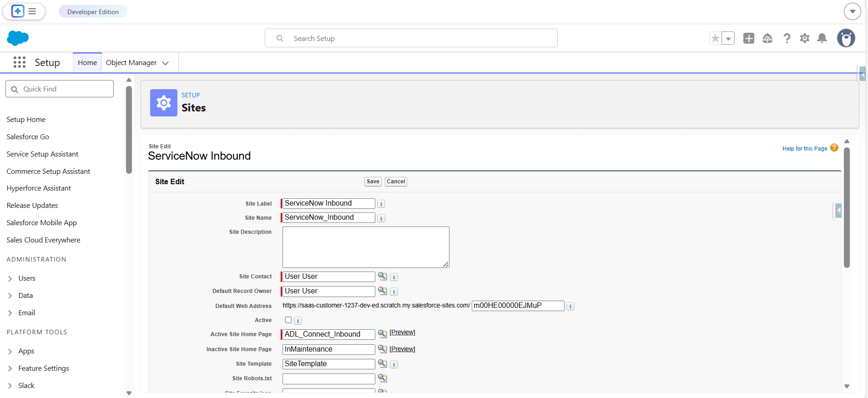Open the Help question mark icon
This screenshot has height=398, width=868.
(x=787, y=38)
